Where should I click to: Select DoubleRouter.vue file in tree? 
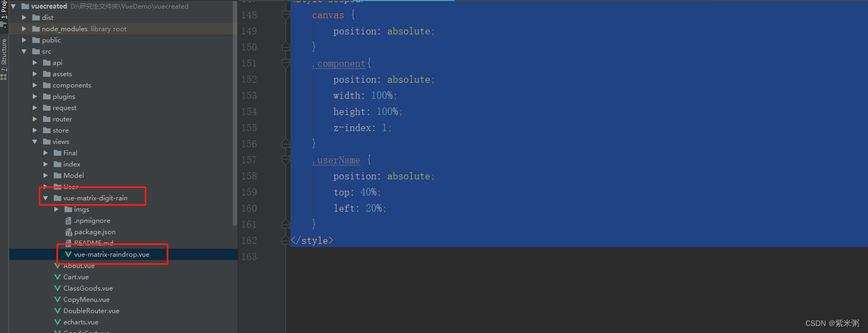point(91,311)
